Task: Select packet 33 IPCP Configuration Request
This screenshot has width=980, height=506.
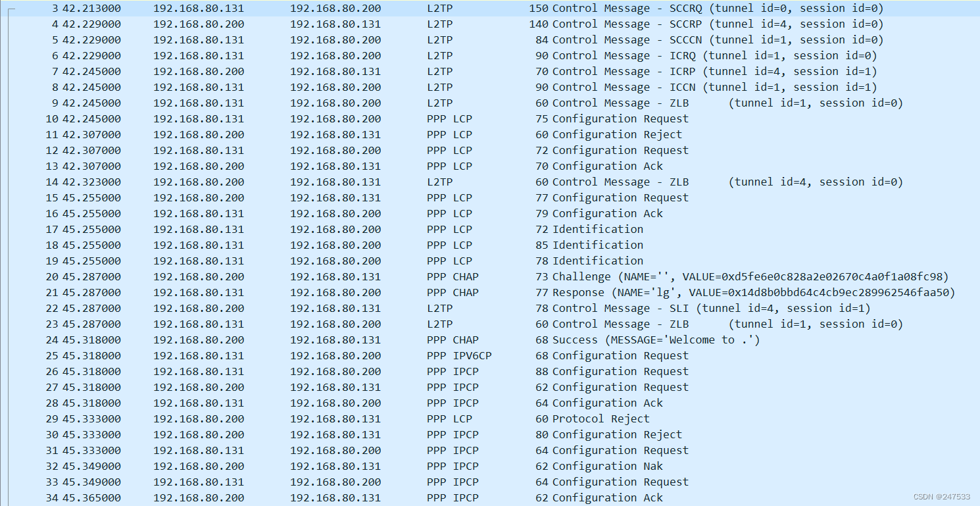Action: [490, 482]
